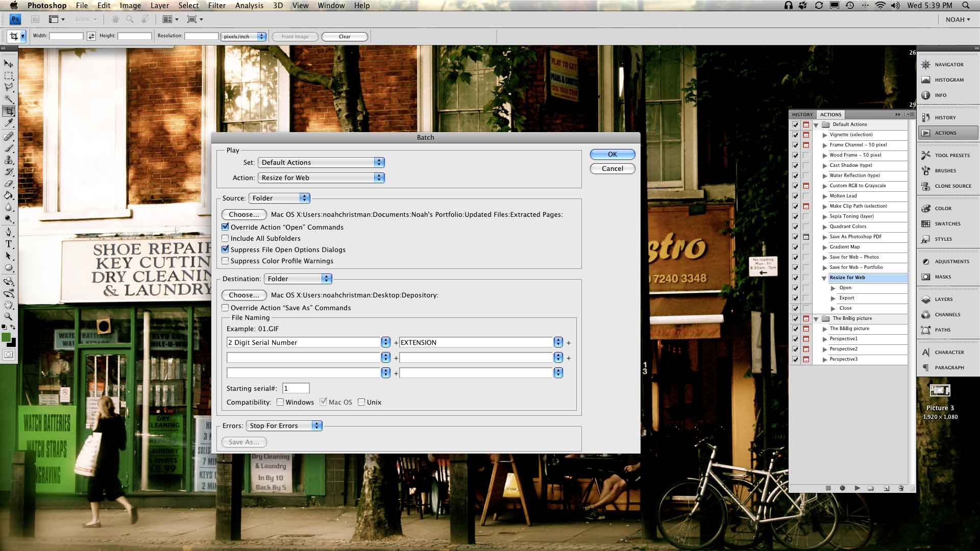Screen dimensions: 980x551
Task: Switch to the History tab
Action: tap(802, 114)
